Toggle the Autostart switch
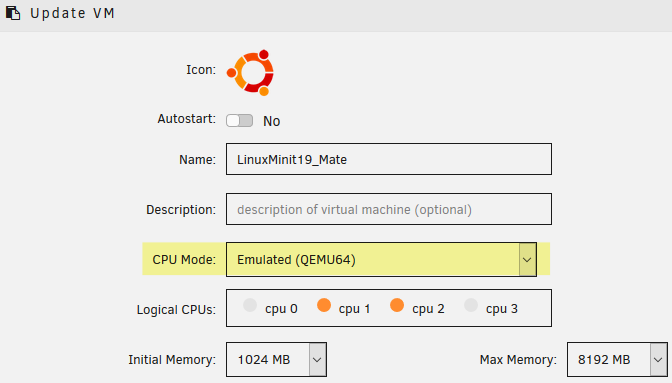672x383 pixels. (x=240, y=121)
